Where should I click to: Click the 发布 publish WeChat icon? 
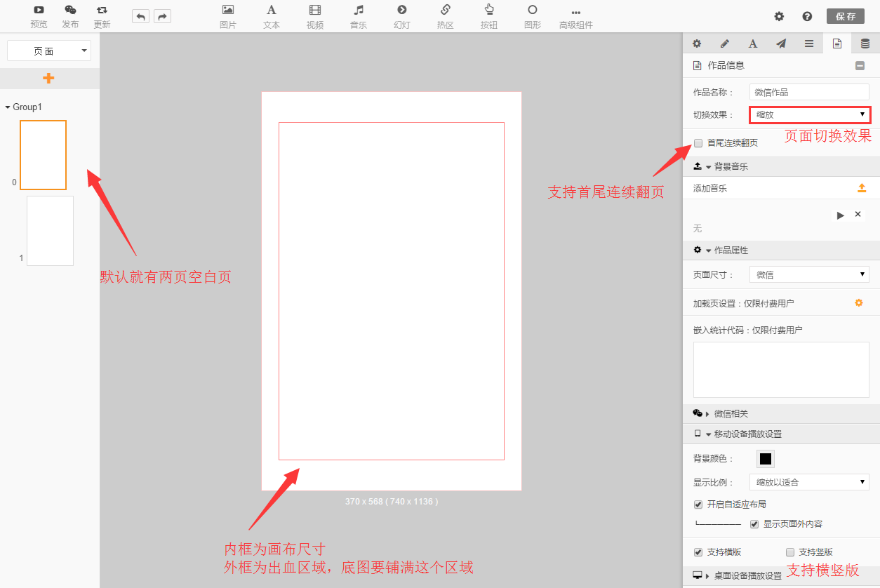pos(70,11)
